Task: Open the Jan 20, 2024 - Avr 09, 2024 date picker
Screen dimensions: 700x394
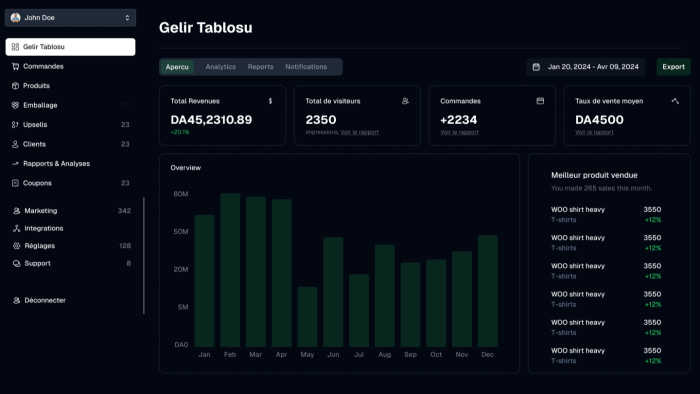Action: (x=585, y=67)
